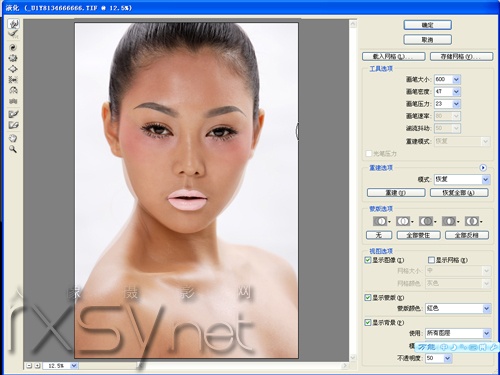Click the zoom in plus button
Screen dimensions: 500x375
tap(37, 366)
